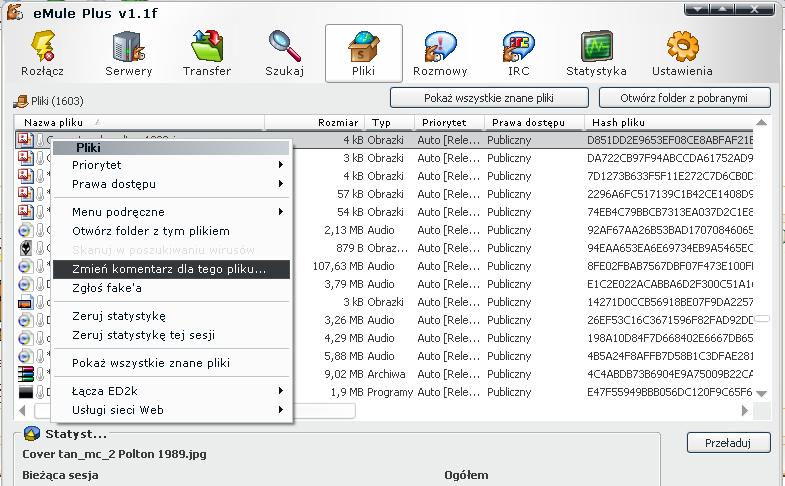Viewport: 785px width, 486px height.
Task: Expand the Prawa dostępu submenu
Action: click(171, 184)
